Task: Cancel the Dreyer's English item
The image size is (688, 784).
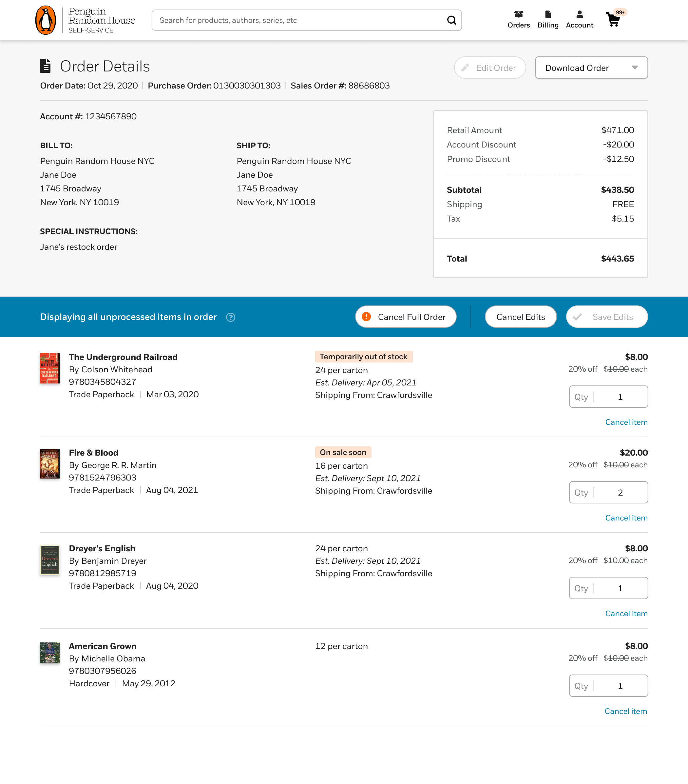Action: point(626,613)
